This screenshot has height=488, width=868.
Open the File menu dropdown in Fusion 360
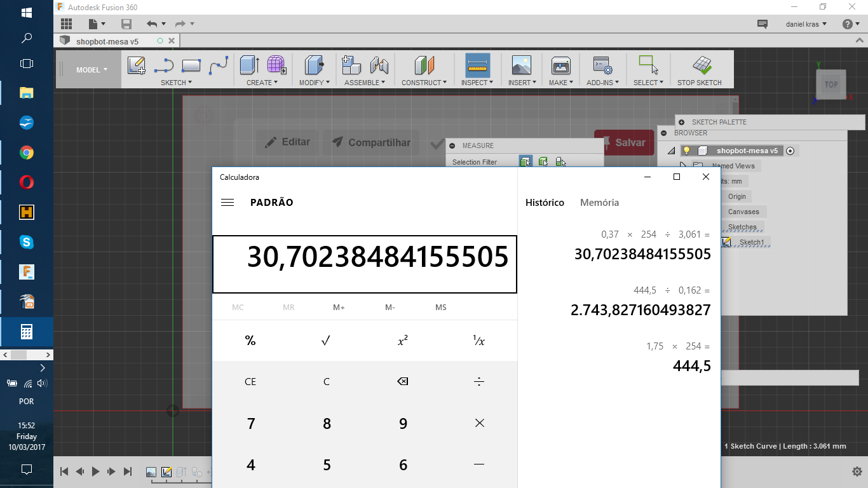coord(97,24)
